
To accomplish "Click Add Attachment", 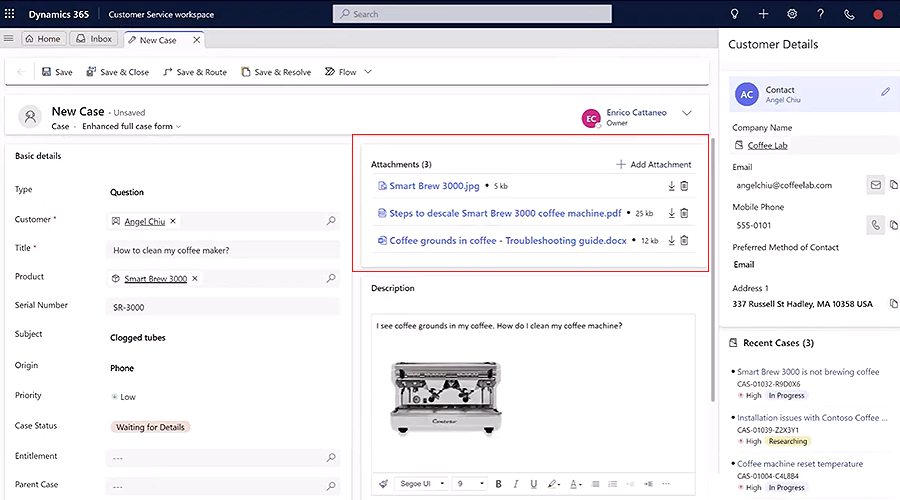I will [653, 164].
